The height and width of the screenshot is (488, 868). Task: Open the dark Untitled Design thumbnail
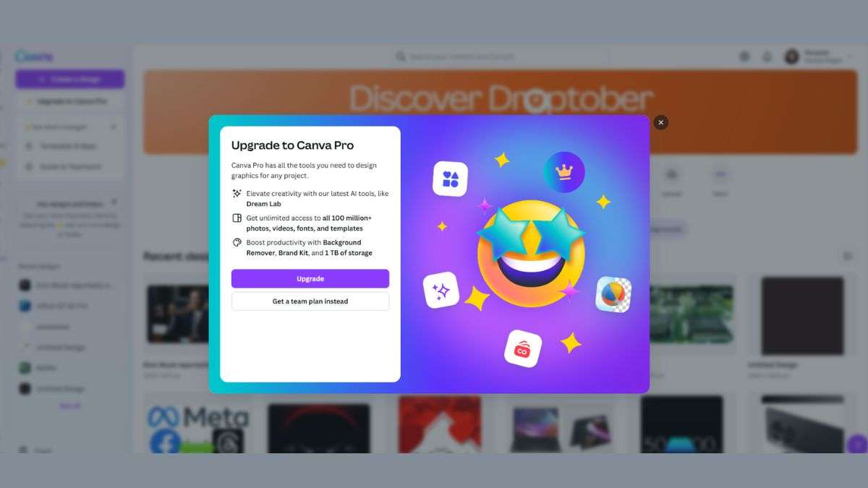point(802,315)
